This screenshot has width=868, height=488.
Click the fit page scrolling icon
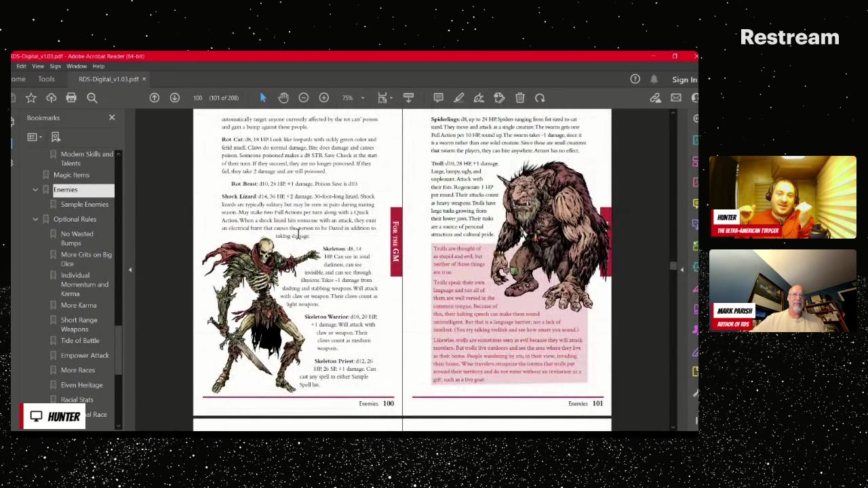click(x=382, y=98)
